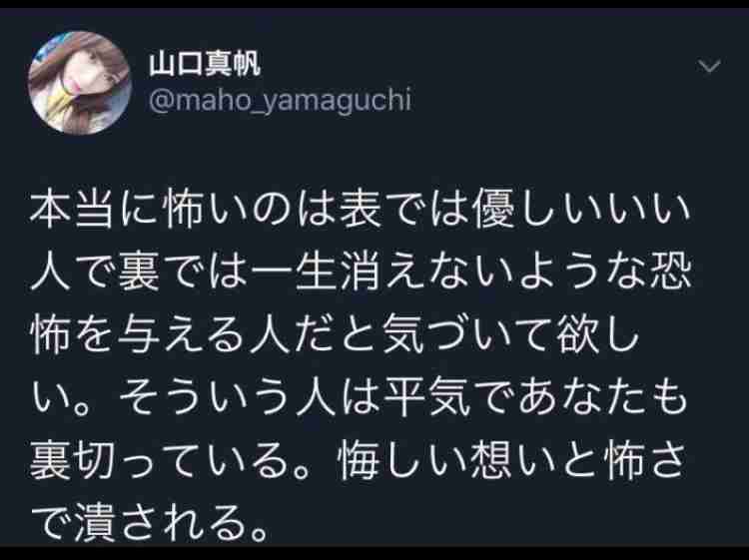Click the tweet line containing そういう人は平気で
The height and width of the screenshot is (560, 749).
tap(359, 400)
